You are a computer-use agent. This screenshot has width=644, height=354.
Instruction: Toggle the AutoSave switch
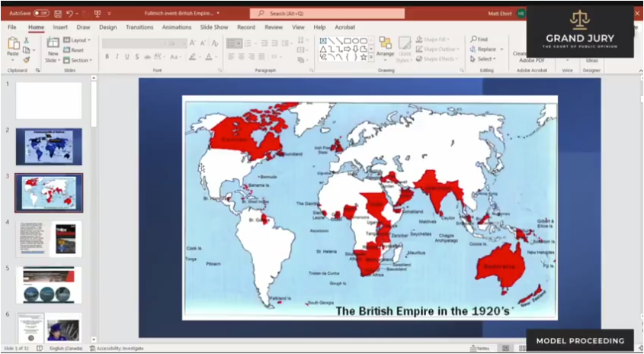coord(41,13)
